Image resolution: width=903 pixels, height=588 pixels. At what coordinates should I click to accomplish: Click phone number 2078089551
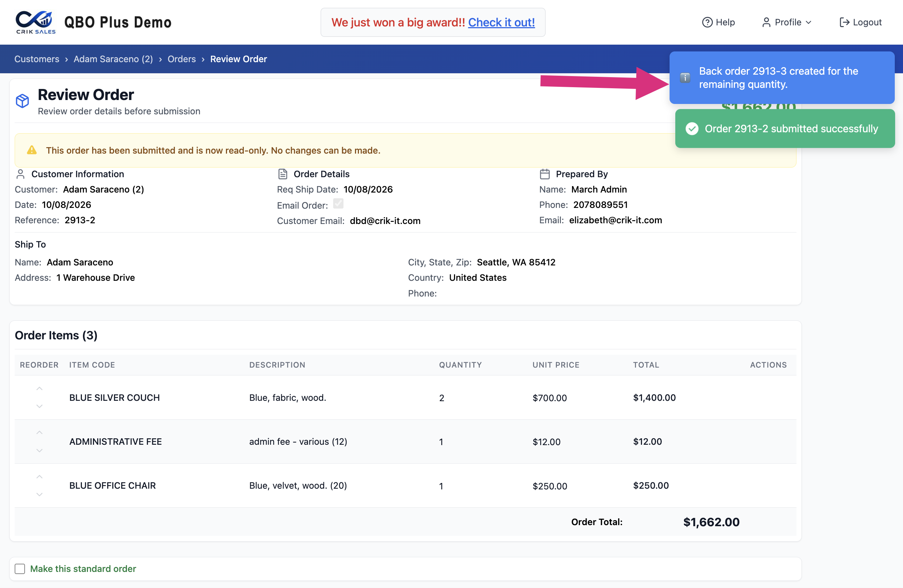pyautogui.click(x=600, y=205)
